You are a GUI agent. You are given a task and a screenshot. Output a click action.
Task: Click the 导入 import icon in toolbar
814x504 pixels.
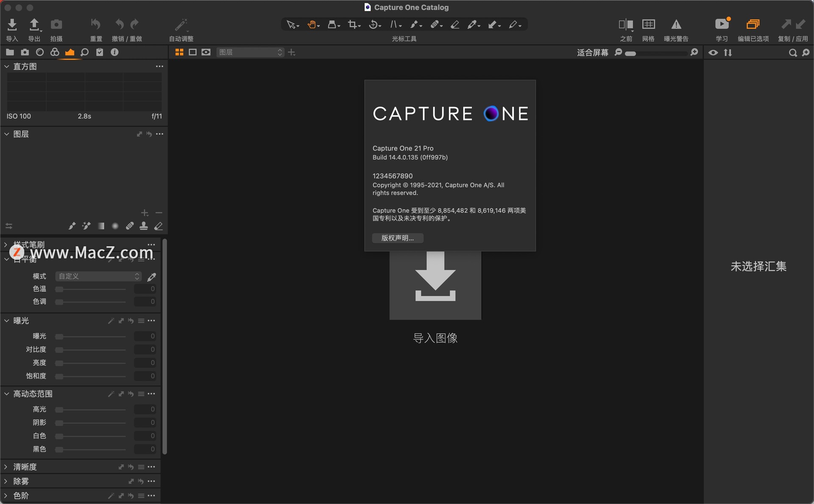[12, 25]
